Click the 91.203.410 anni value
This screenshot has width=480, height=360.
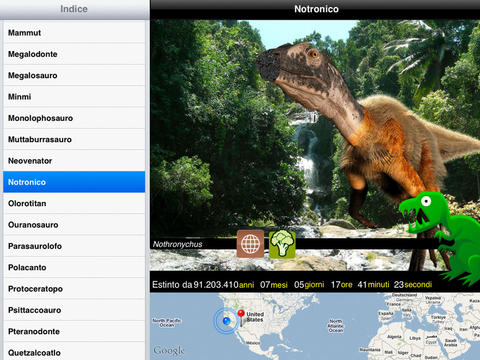(224, 285)
